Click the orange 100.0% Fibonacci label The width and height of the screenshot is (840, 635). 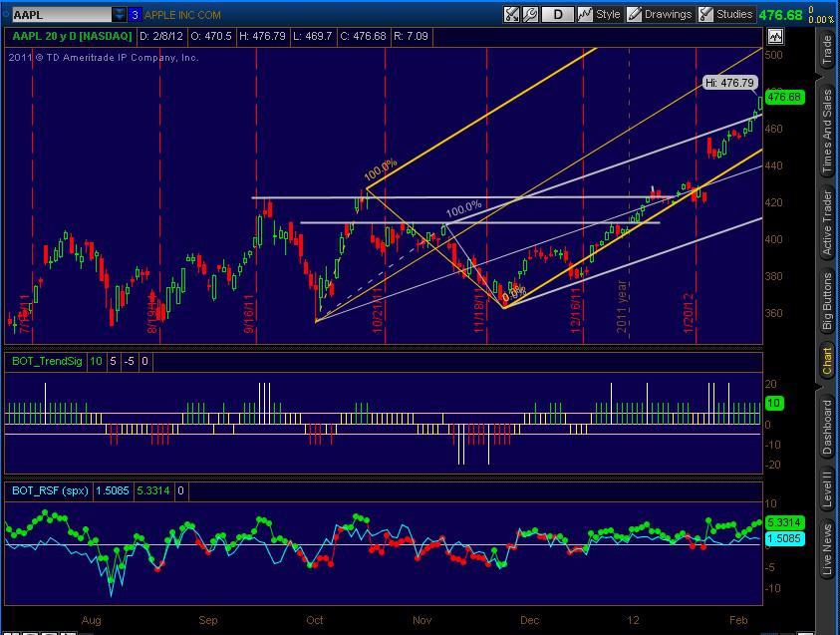click(381, 169)
